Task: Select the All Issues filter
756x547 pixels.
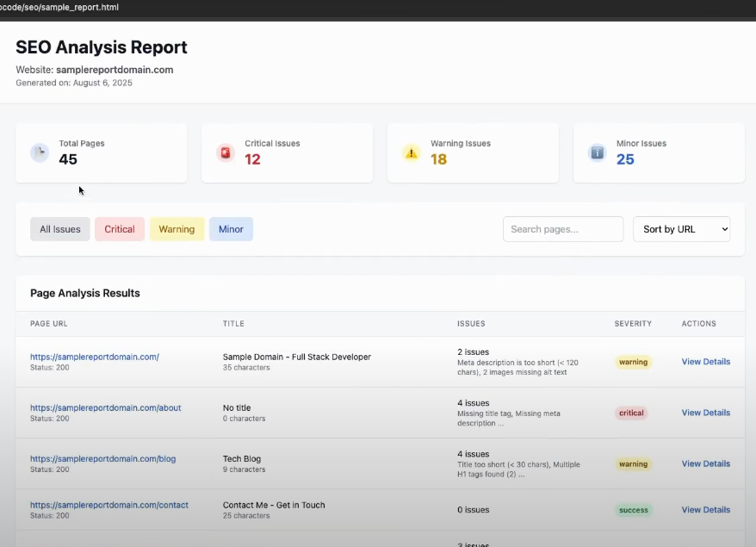Action: point(60,229)
